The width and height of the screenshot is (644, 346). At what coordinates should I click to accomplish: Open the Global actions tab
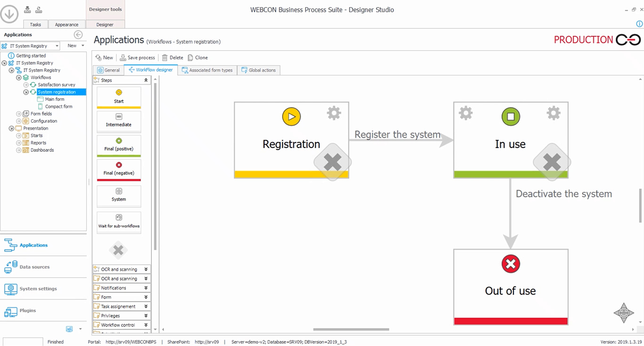(258, 70)
